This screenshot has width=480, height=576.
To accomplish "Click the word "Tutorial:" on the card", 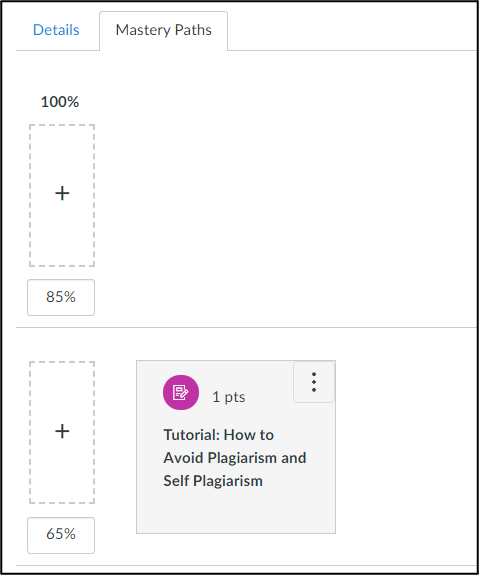I will (191, 435).
